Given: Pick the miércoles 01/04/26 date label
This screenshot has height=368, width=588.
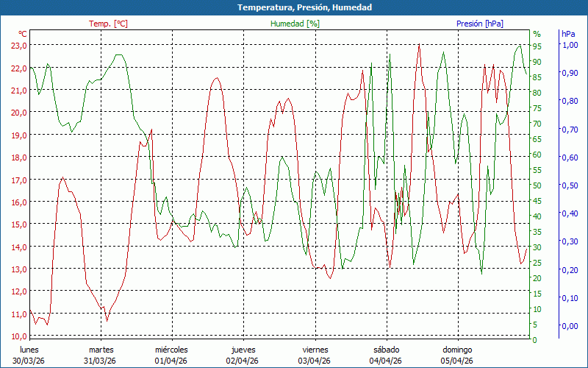Looking at the screenshot, I should [x=172, y=355].
